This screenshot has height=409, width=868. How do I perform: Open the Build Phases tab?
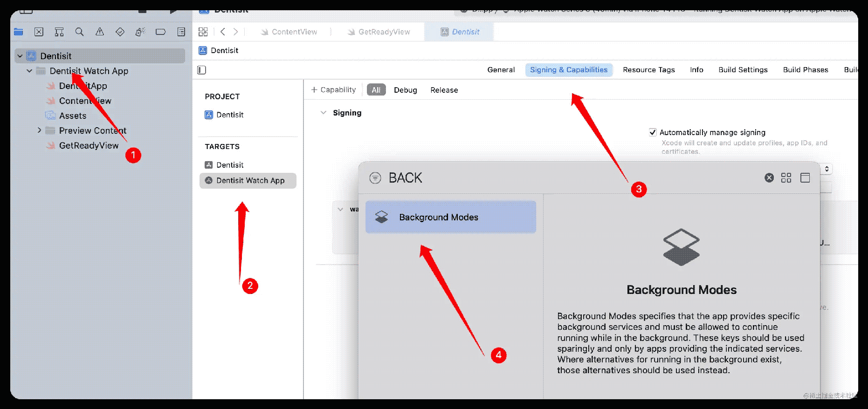click(x=806, y=70)
